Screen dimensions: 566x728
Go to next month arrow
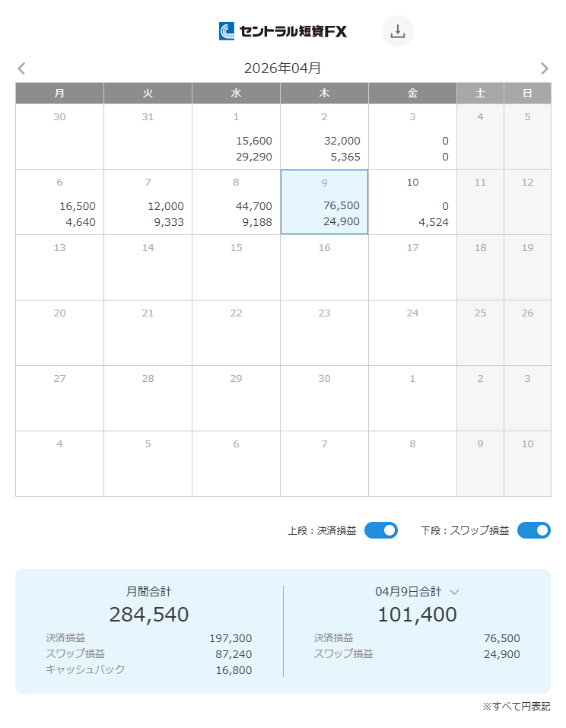[544, 68]
